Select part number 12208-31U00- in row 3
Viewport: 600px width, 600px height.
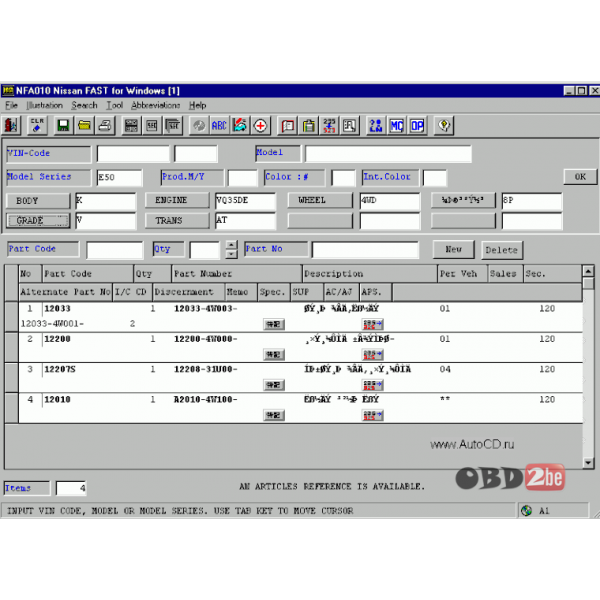pyautogui.click(x=205, y=369)
